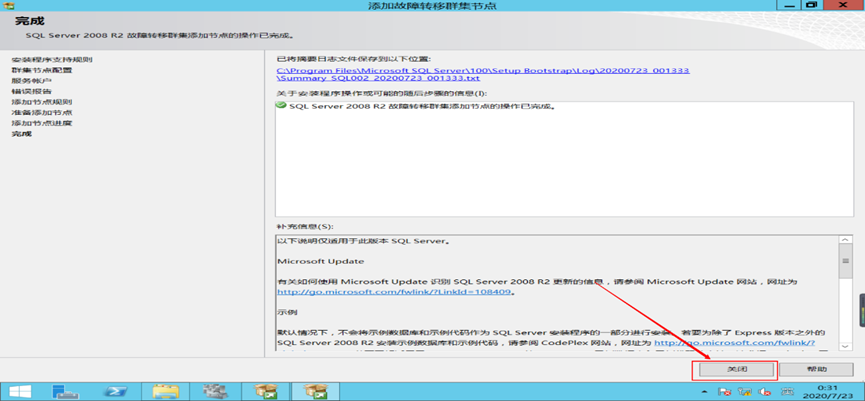
Task: Open the volume tray icon
Action: point(765,392)
